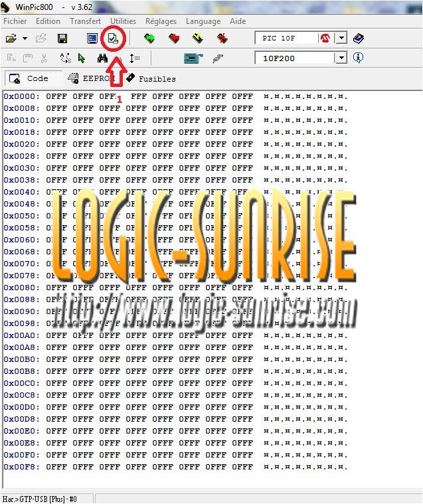The width and height of the screenshot is (423, 504).
Task: Click address 0x0020 row label
Action: click(21, 144)
